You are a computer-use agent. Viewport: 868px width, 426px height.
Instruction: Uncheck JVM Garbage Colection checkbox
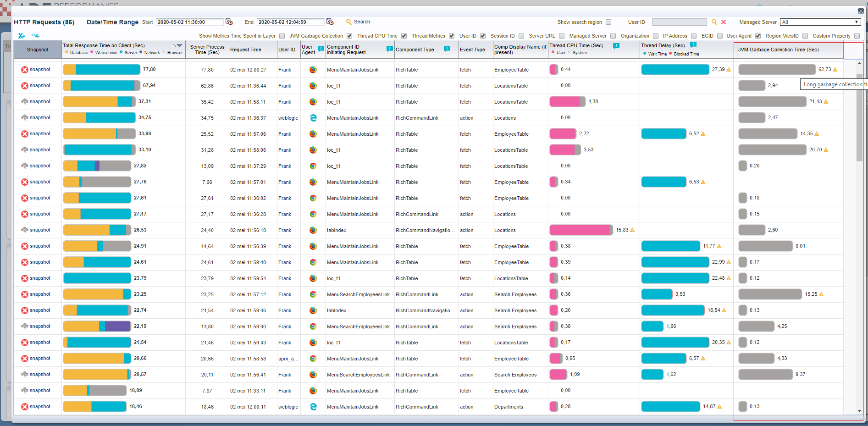[x=349, y=36]
